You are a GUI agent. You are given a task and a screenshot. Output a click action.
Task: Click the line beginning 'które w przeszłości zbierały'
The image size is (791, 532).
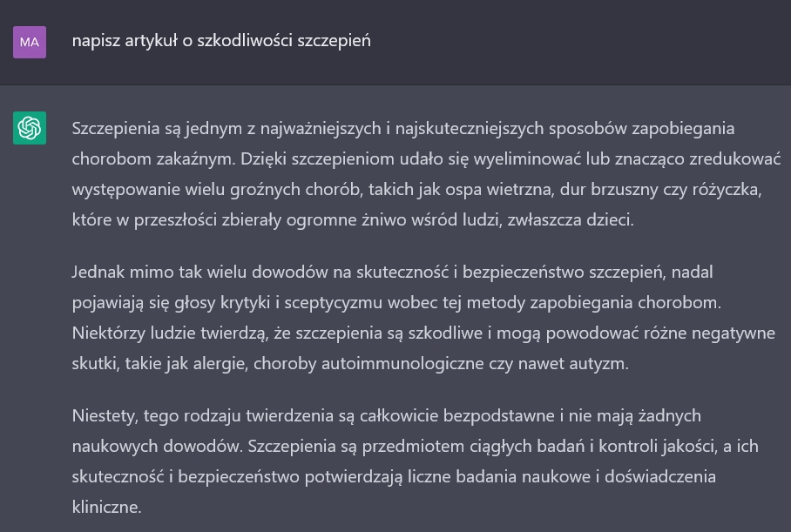pos(353,220)
